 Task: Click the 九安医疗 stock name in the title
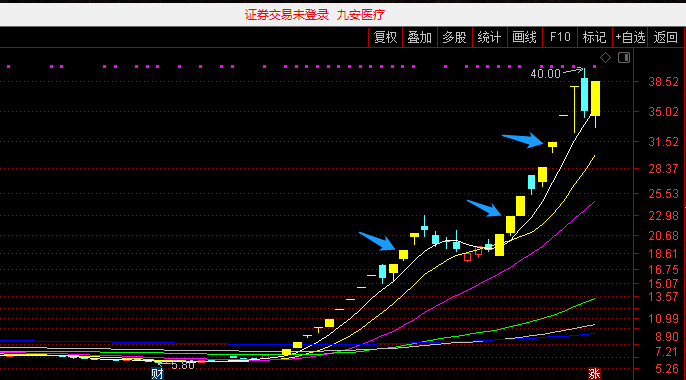[361, 15]
